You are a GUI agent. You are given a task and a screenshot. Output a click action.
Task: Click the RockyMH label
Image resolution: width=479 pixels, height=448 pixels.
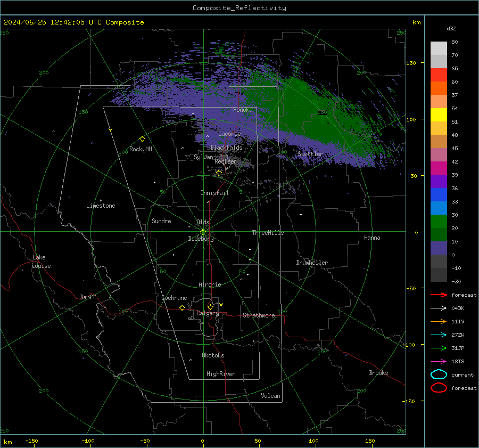[x=141, y=149]
